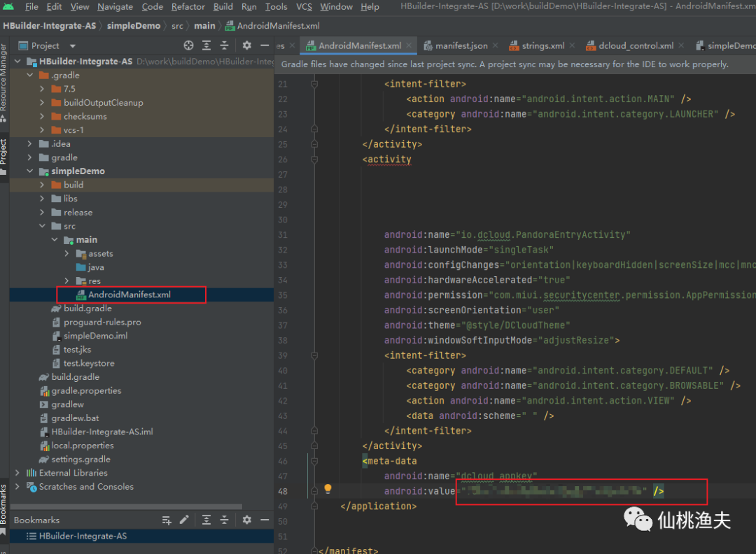
Task: Fold the intent-filter at line 39
Action: tap(314, 355)
